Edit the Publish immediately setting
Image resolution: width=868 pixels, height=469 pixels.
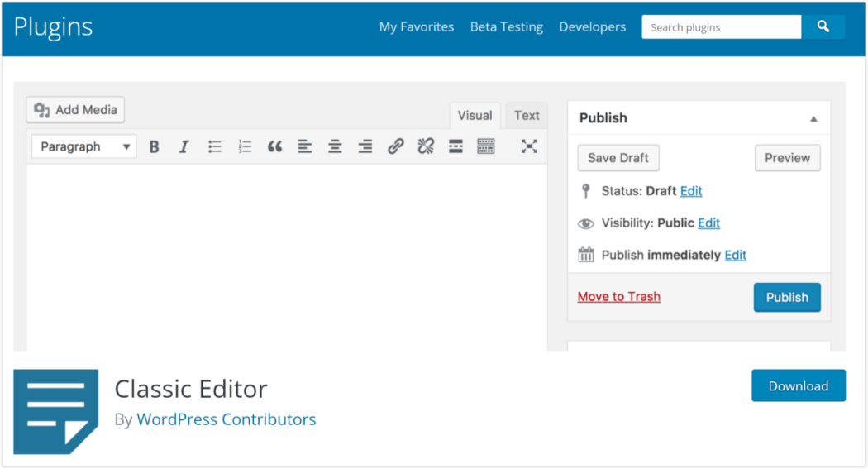(x=735, y=256)
